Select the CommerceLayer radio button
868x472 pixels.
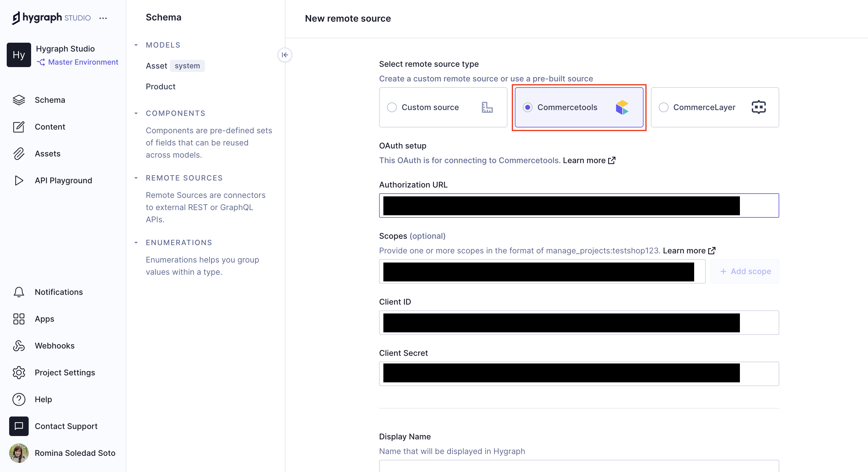click(x=663, y=107)
